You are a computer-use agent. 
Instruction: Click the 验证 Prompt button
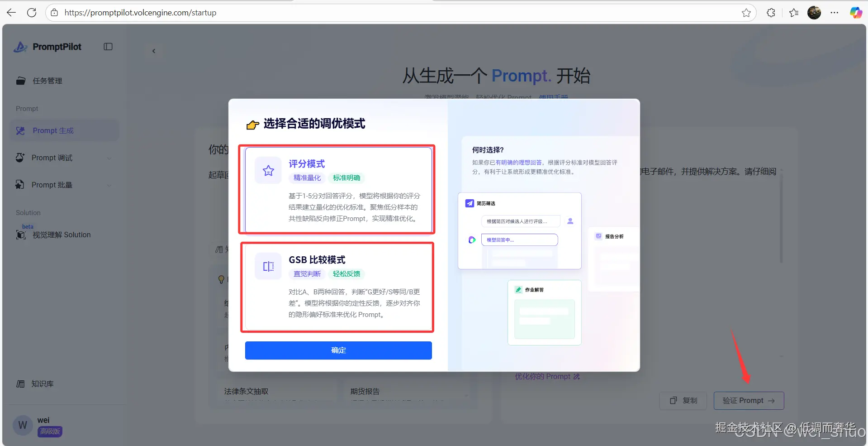748,400
